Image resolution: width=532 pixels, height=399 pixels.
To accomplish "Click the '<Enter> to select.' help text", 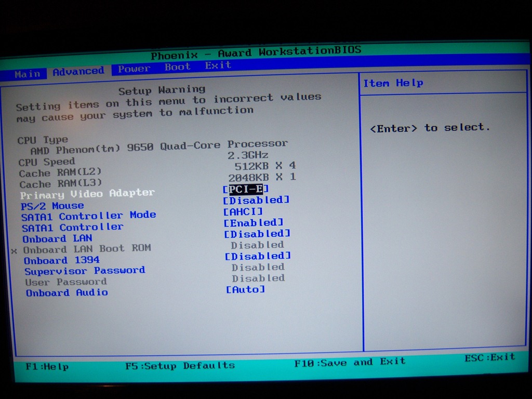I will pos(430,128).
